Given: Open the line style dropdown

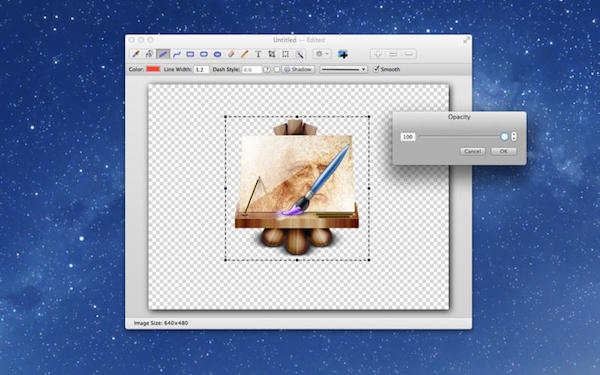Looking at the screenshot, I should 344,70.
